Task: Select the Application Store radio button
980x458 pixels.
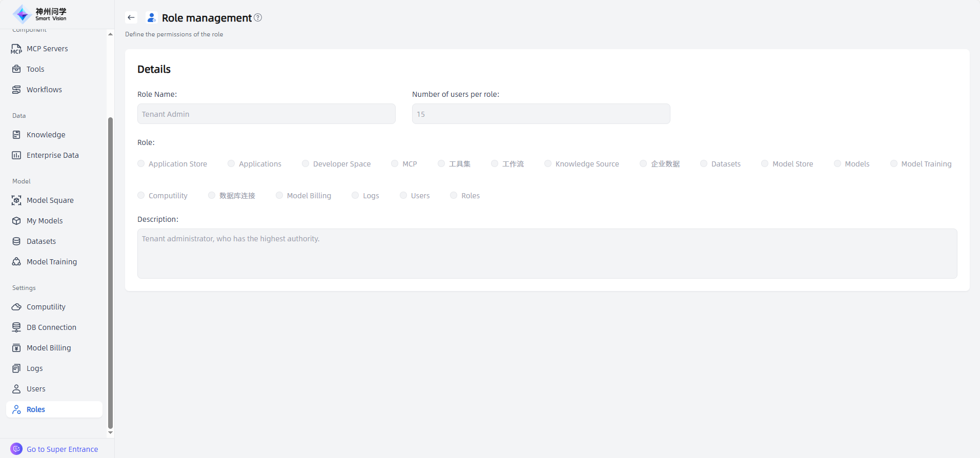Action: [x=141, y=164]
